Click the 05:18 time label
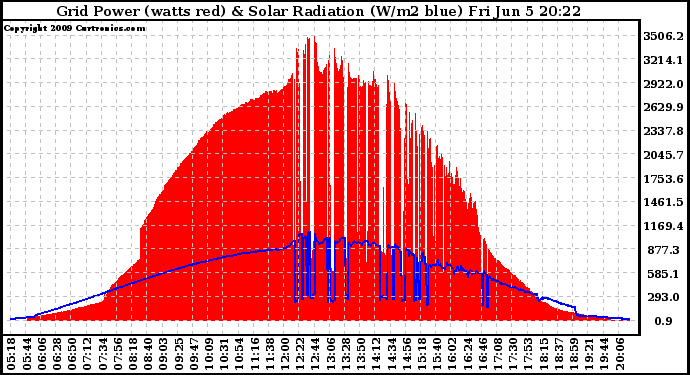Image resolution: width=690 pixels, height=375 pixels. 10,354
